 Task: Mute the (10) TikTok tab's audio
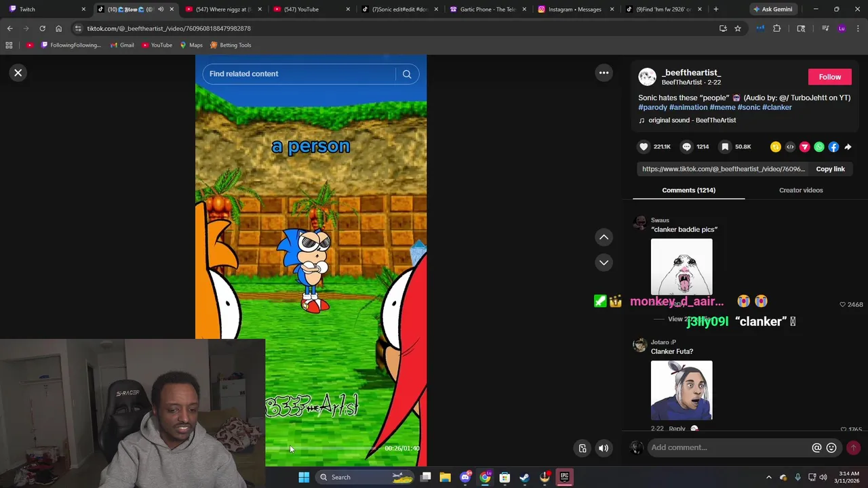[161, 9]
